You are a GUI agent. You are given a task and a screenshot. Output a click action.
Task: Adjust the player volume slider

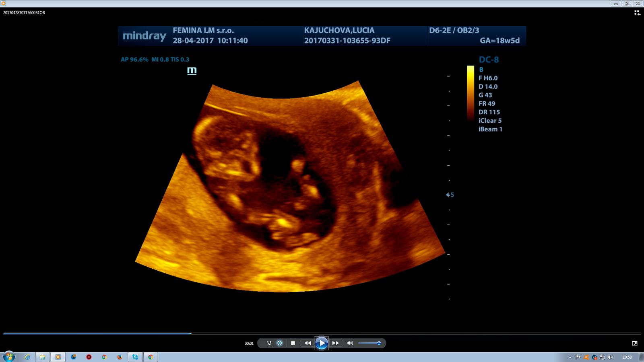(x=369, y=343)
